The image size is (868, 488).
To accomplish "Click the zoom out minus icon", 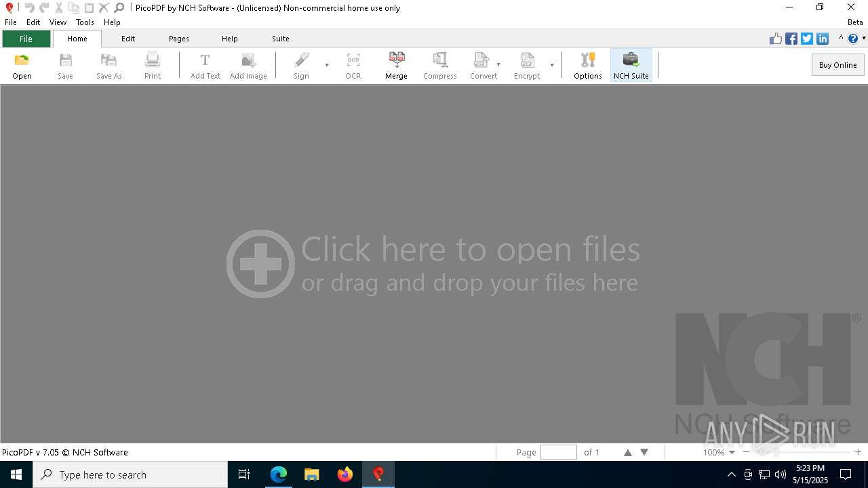I will [x=747, y=452].
